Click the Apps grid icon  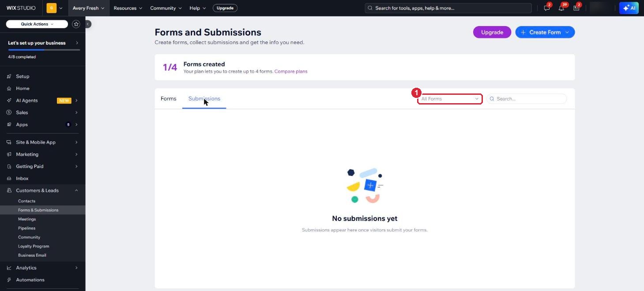pyautogui.click(x=9, y=124)
